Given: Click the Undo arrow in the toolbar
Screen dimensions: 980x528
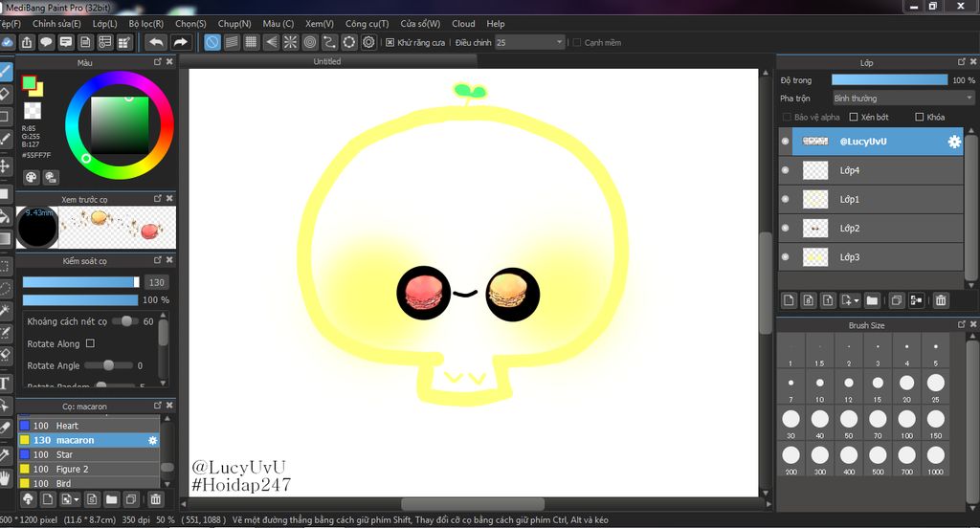Looking at the screenshot, I should click(x=156, y=42).
